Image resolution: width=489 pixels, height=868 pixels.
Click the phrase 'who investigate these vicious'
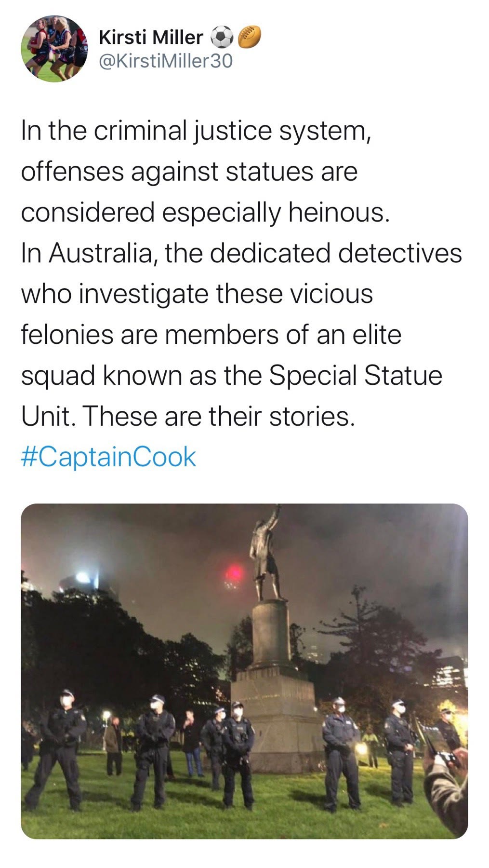pos(197,294)
